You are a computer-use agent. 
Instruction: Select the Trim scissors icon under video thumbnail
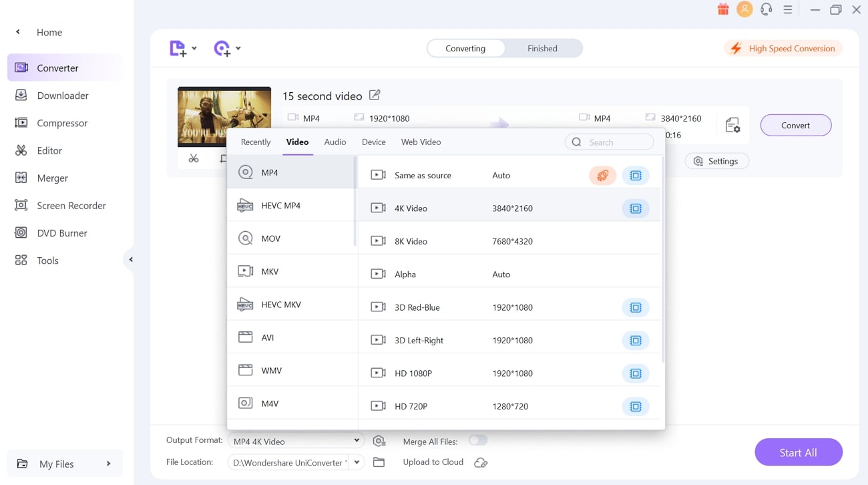tap(194, 158)
